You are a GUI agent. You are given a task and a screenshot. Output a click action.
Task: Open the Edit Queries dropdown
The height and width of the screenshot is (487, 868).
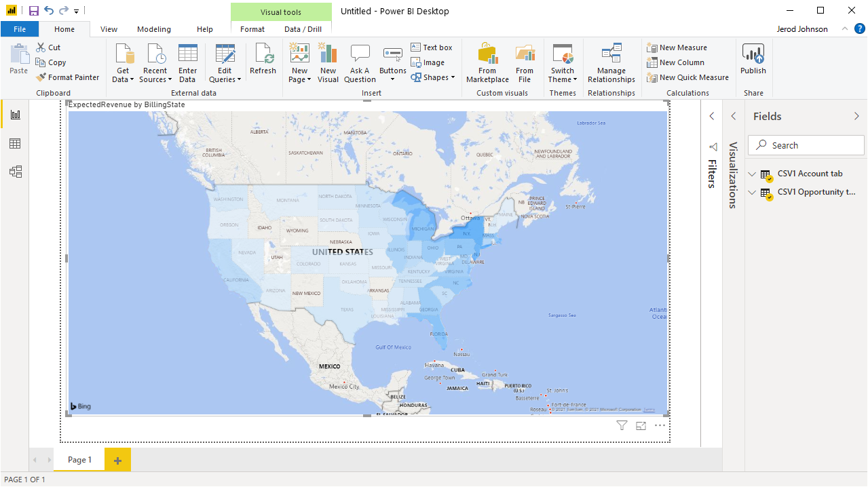coord(225,63)
